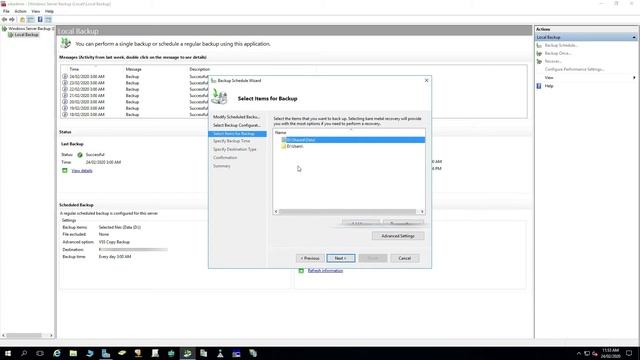This screenshot has width=640, height=360.
Task: Click the Next button in wizard
Action: coord(341,258)
